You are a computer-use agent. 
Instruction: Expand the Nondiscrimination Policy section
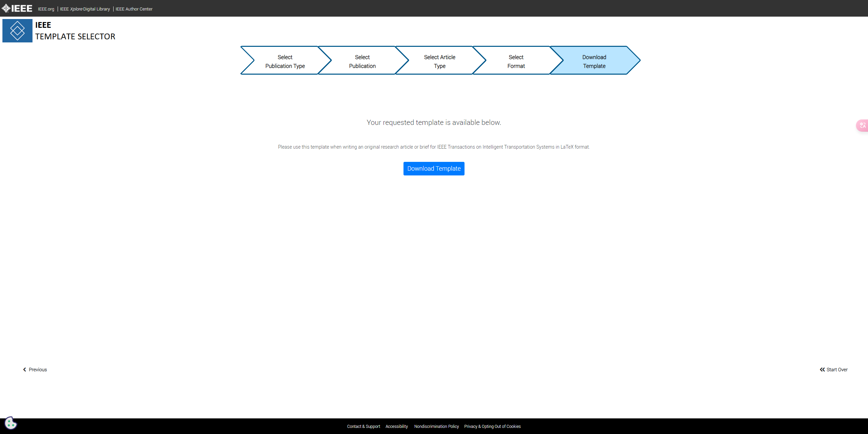[437, 426]
